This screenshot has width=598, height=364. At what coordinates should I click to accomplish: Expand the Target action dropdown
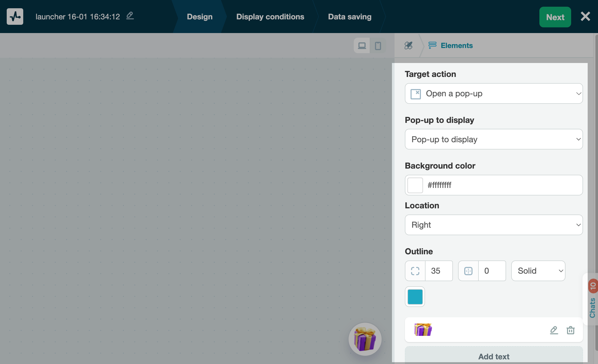click(x=494, y=93)
